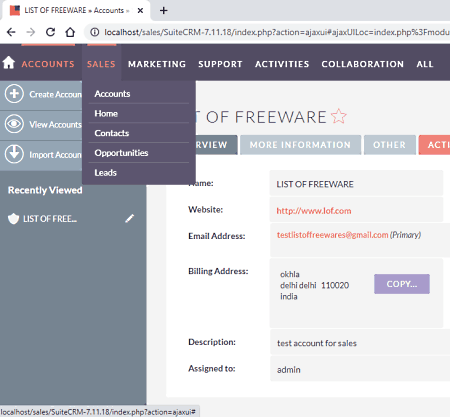
Task: Go back using the browser back arrow
Action: 11,32
